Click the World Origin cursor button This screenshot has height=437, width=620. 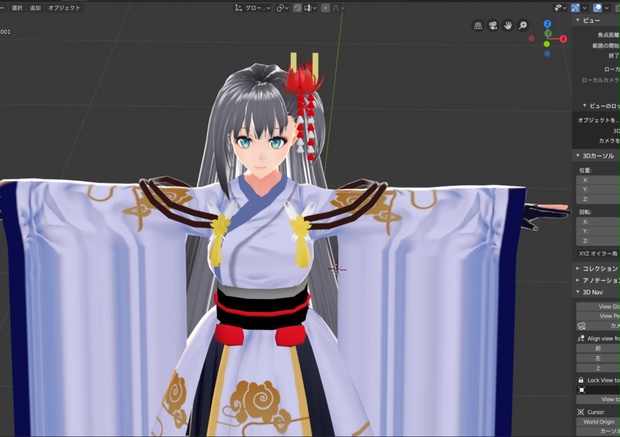(598, 422)
